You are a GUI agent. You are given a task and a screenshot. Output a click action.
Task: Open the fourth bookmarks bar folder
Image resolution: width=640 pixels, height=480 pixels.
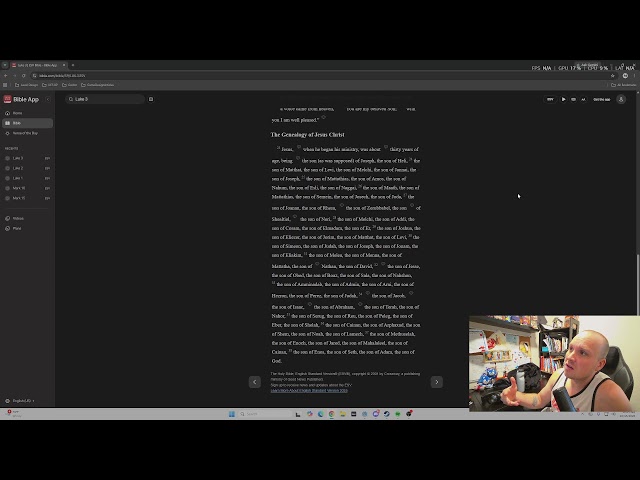(x=98, y=85)
